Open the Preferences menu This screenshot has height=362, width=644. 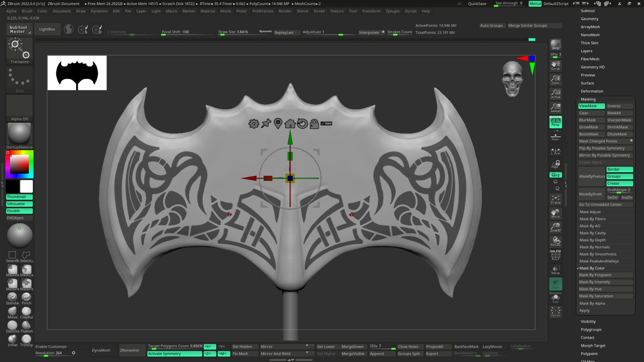[x=263, y=11]
